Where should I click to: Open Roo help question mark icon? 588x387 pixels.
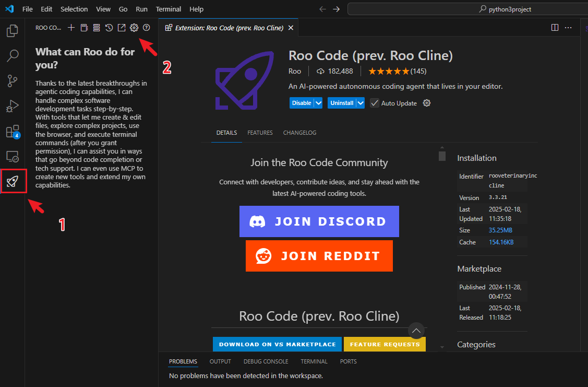coord(146,27)
